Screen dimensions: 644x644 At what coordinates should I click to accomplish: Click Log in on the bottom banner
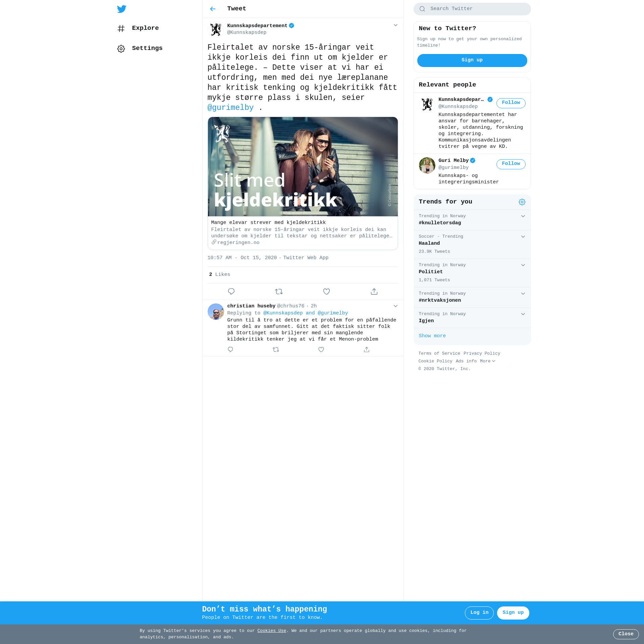pos(479,613)
